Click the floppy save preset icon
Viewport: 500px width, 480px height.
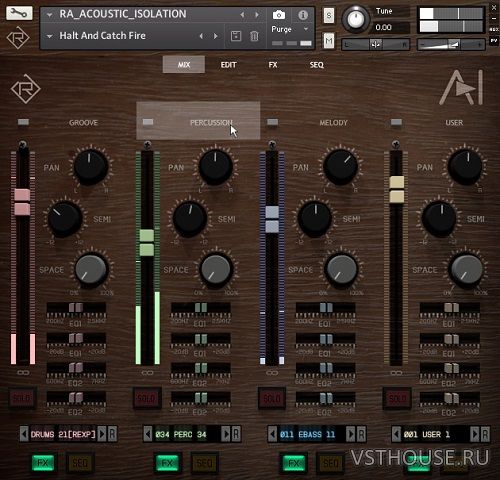tap(236, 36)
